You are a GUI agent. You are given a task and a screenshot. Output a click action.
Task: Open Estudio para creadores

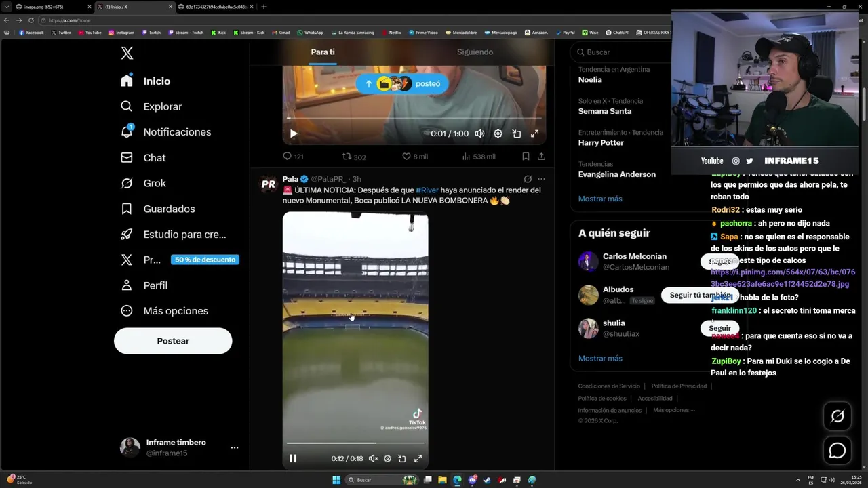(173, 235)
